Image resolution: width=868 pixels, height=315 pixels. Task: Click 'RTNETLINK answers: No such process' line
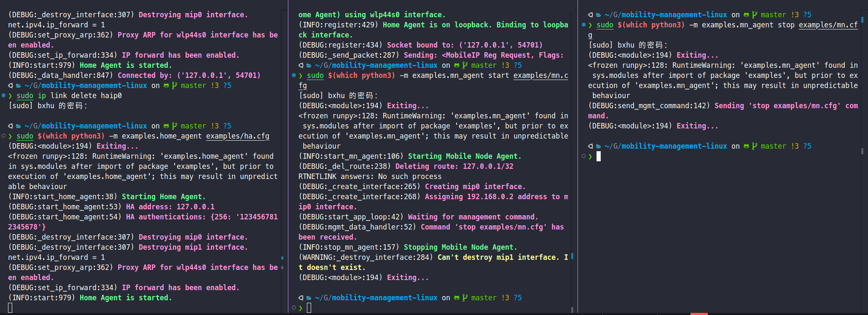[370, 176]
